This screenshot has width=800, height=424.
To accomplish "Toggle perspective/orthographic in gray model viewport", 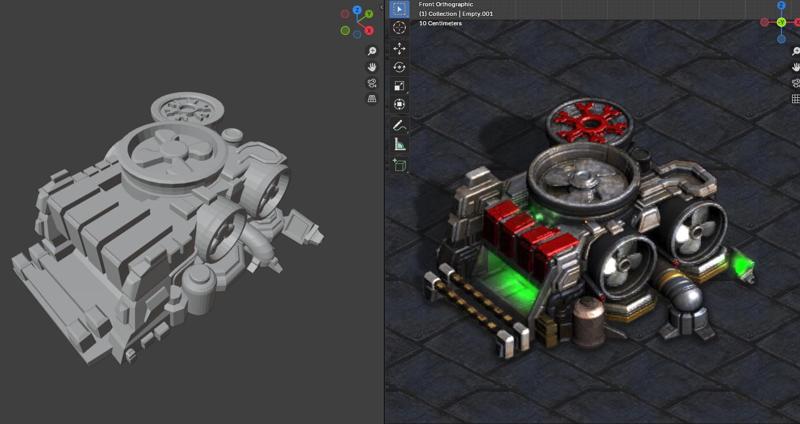I will tap(372, 99).
